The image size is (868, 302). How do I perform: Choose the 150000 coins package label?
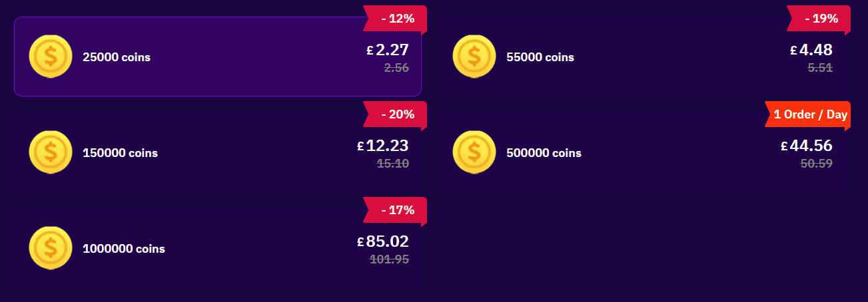120,153
